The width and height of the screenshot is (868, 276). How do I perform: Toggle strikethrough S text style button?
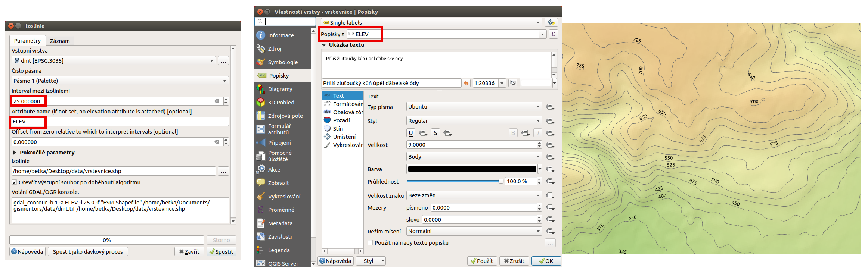click(435, 133)
